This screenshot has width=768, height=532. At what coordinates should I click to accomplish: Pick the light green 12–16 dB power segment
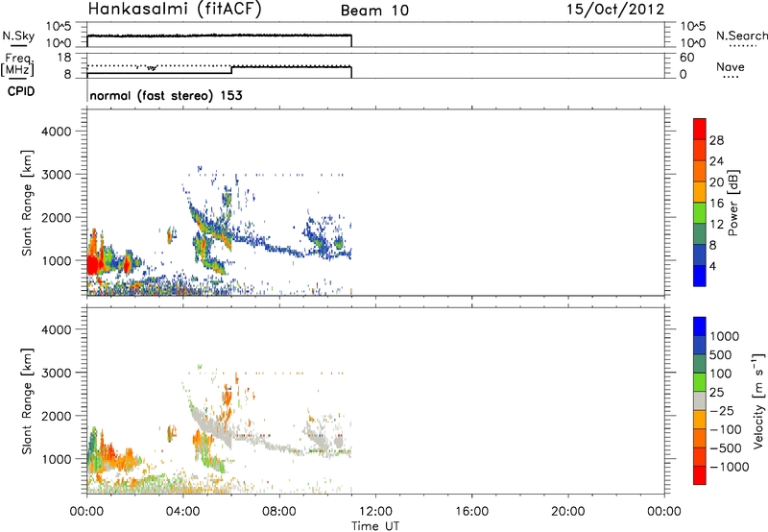(x=700, y=212)
